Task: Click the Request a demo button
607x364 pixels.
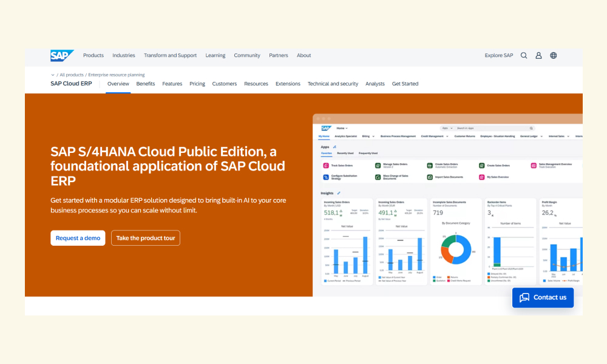Action: [x=78, y=238]
